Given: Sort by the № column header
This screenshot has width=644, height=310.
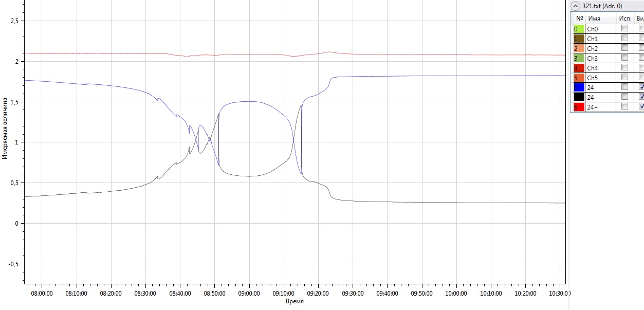Looking at the screenshot, I should [579, 18].
